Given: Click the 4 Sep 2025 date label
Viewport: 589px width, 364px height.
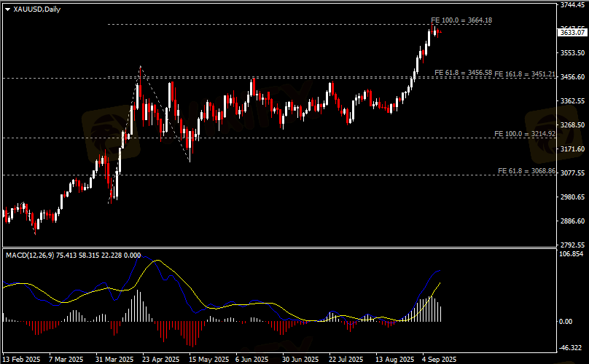Looking at the screenshot, I should pos(440,360).
